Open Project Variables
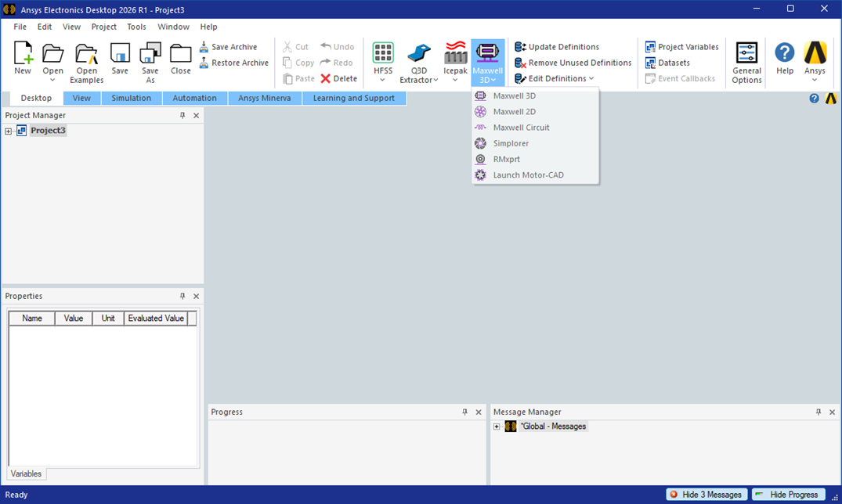This screenshot has height=504, width=842. pos(682,47)
